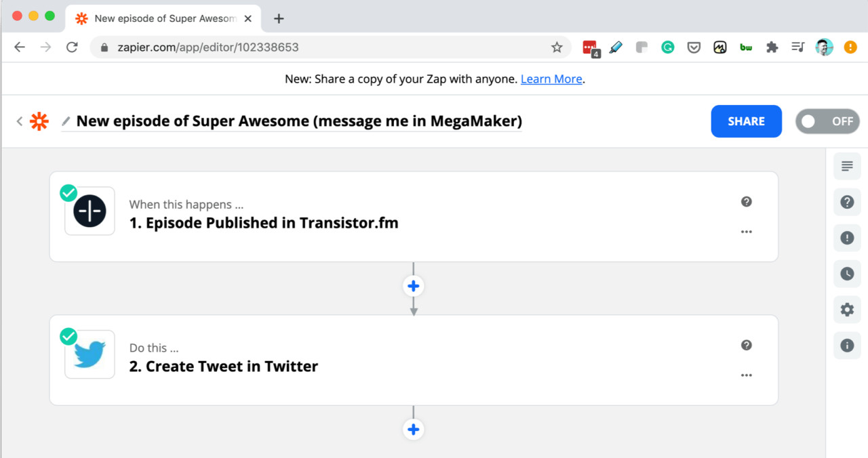Click the Transistor.fm trigger step icon
The width and height of the screenshot is (868, 458).
pos(90,211)
